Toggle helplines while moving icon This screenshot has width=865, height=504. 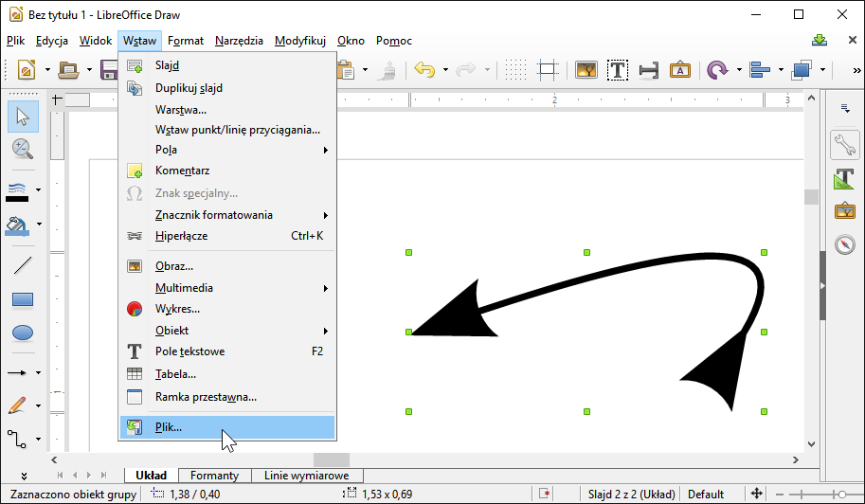(x=548, y=70)
